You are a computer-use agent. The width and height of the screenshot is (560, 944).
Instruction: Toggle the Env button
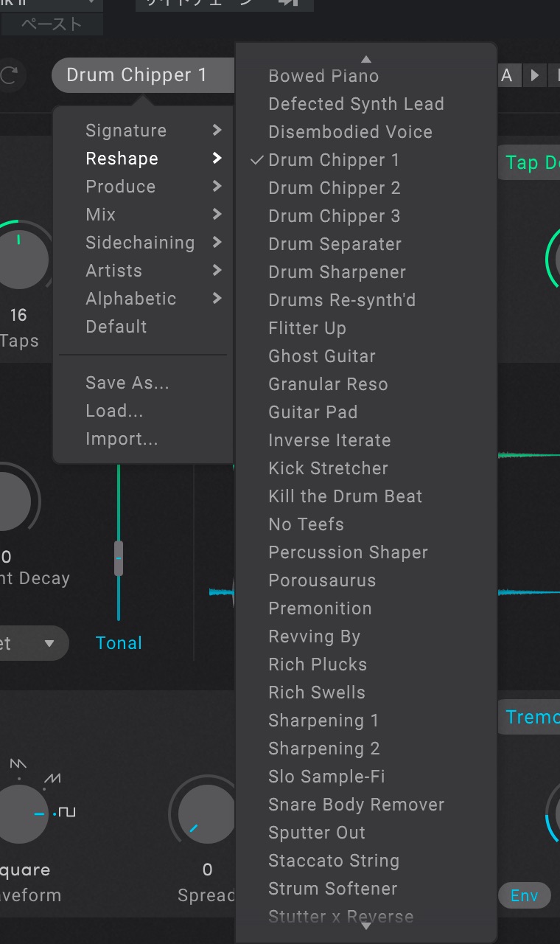click(x=524, y=895)
